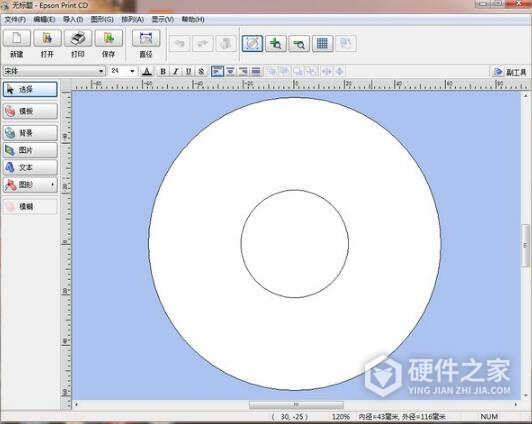Open the 帮助(H) menu
The height and width of the screenshot is (424, 532).
[x=193, y=19]
